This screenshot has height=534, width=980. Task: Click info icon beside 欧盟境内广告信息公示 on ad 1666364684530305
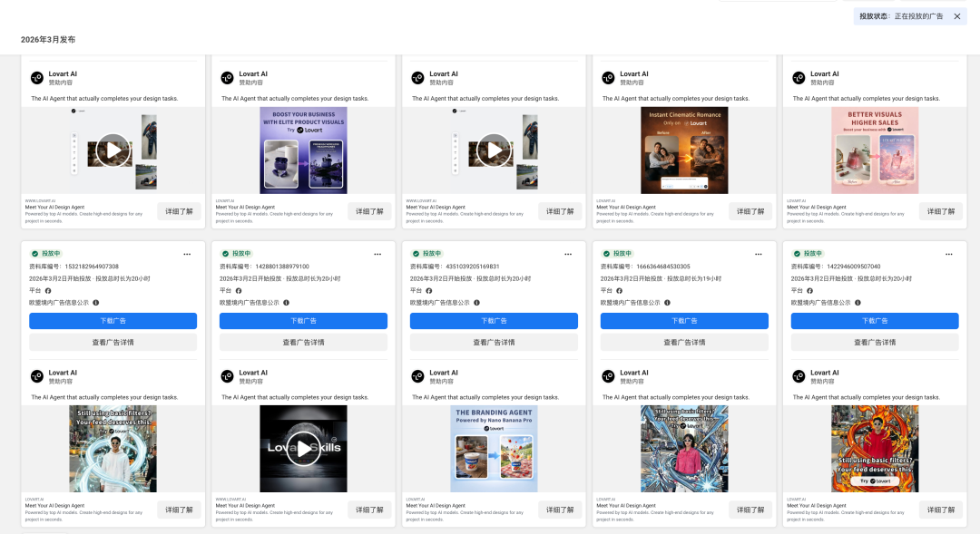(667, 303)
